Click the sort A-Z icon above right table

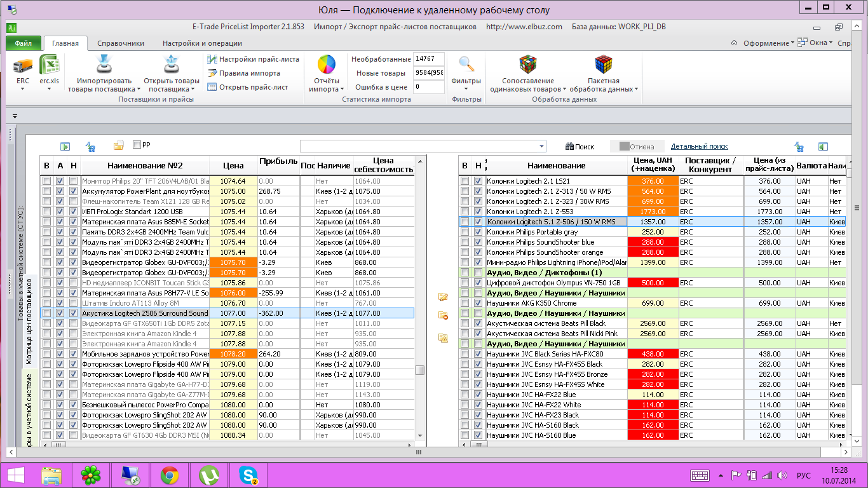click(x=798, y=146)
